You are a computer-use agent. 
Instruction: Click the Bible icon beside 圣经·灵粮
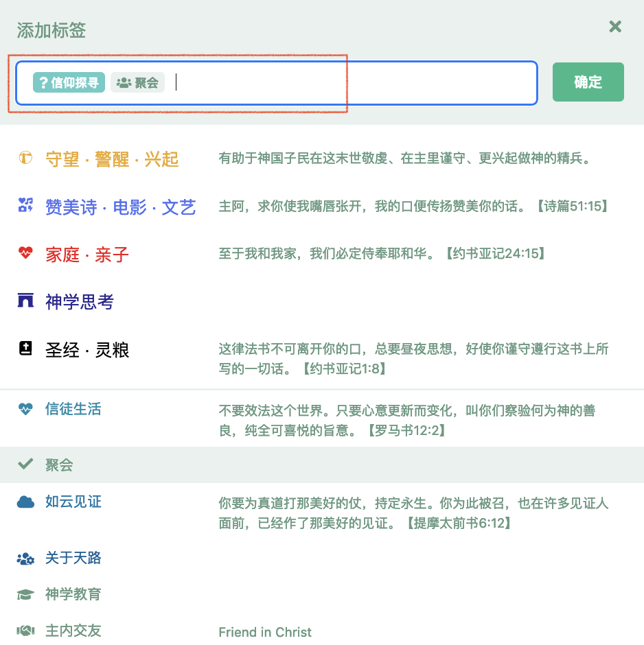25,350
